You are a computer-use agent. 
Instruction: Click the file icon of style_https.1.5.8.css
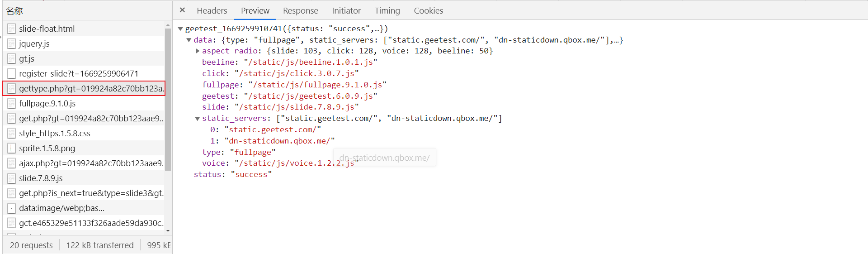(x=12, y=133)
